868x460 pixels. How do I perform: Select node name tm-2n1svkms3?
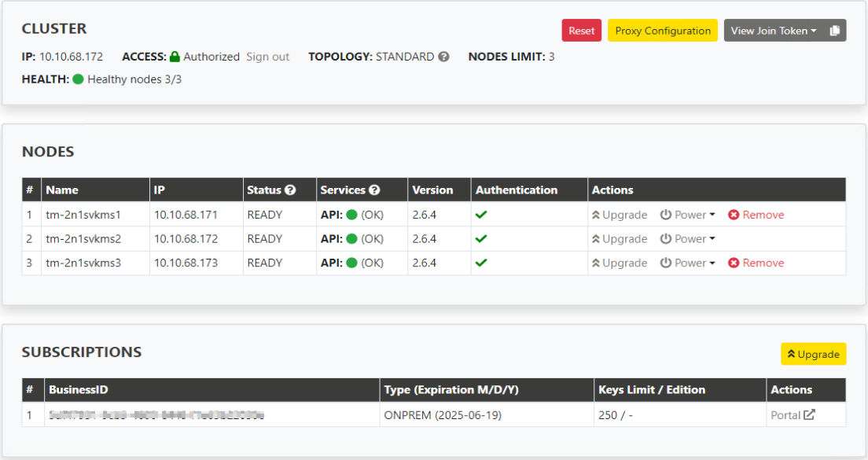point(83,263)
